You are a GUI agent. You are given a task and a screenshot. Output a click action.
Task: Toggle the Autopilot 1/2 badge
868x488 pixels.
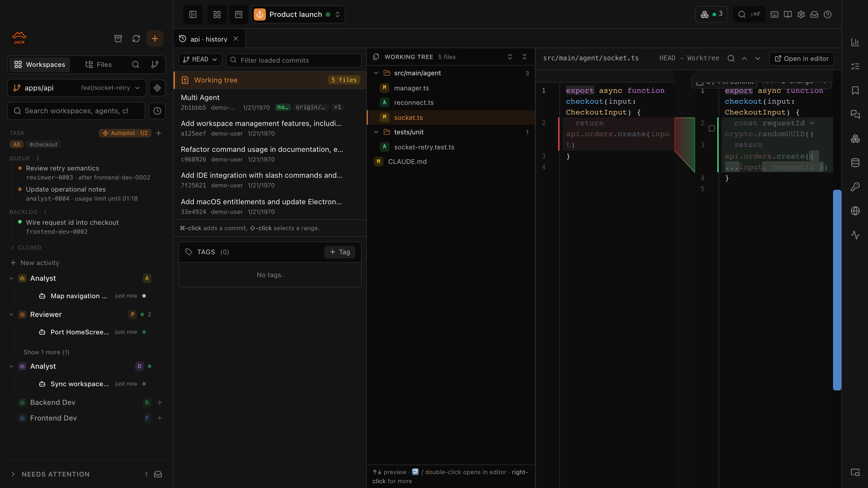[125, 133]
